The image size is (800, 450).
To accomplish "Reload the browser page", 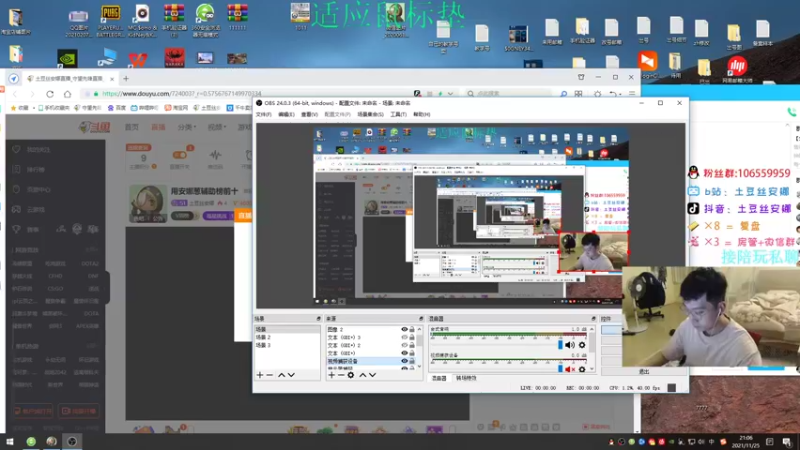I will (49, 94).
